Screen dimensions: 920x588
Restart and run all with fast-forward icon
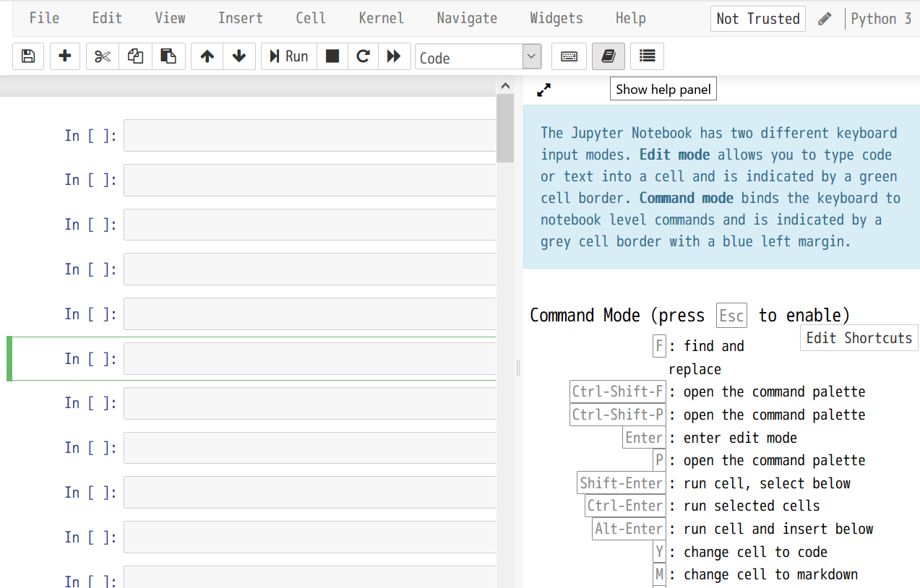click(x=394, y=56)
